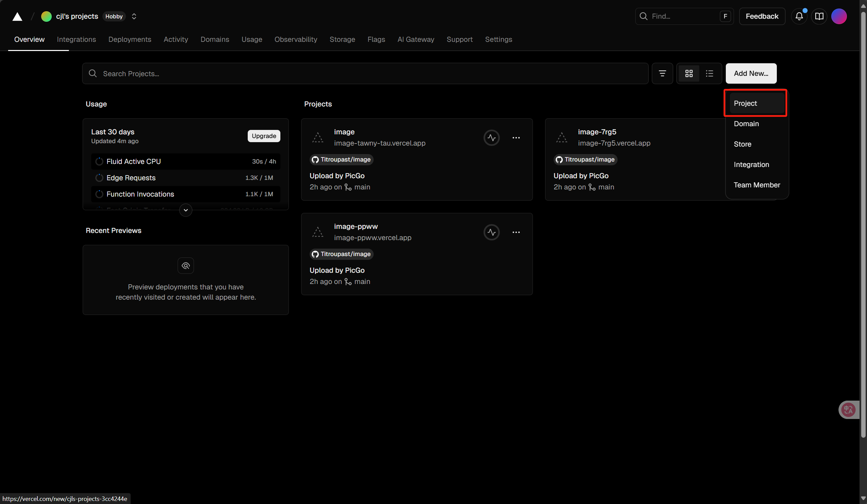
Task: Go to the Deployments tab
Action: click(130, 39)
